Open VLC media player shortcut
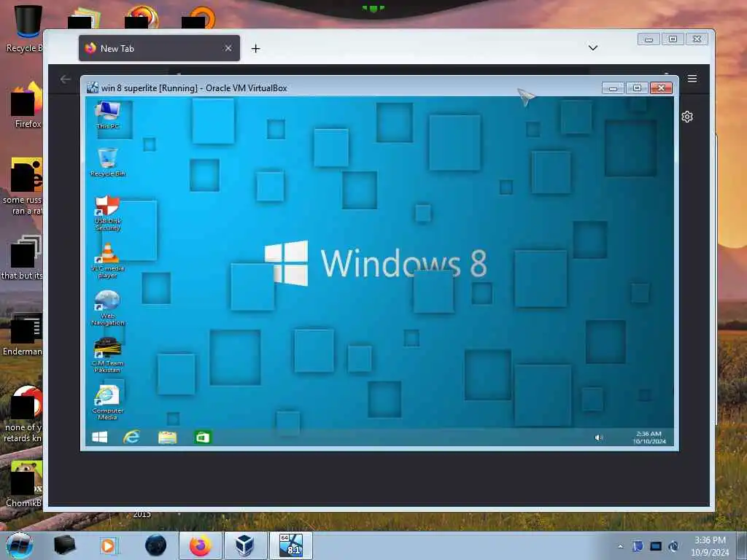The image size is (747, 560). [x=108, y=260]
